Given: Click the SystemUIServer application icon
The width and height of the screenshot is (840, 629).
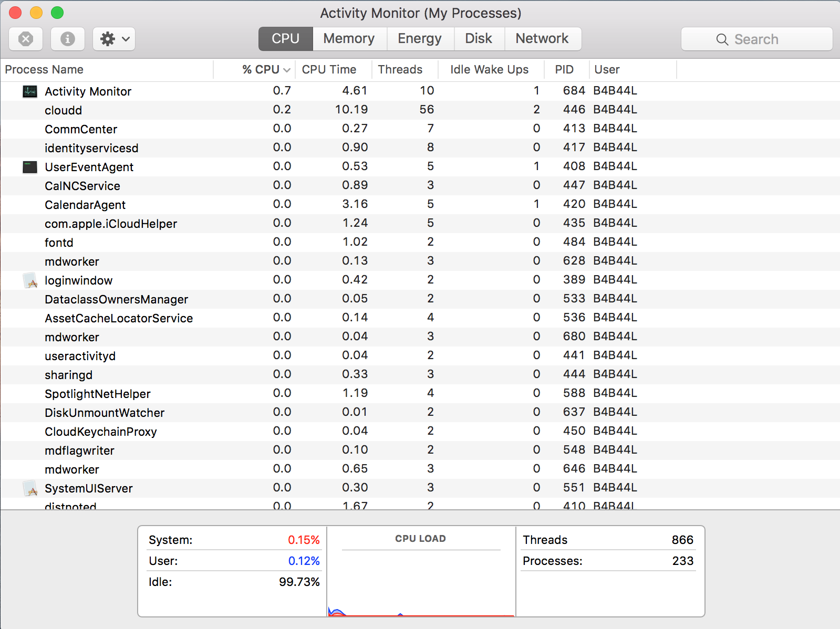Looking at the screenshot, I should [30, 488].
